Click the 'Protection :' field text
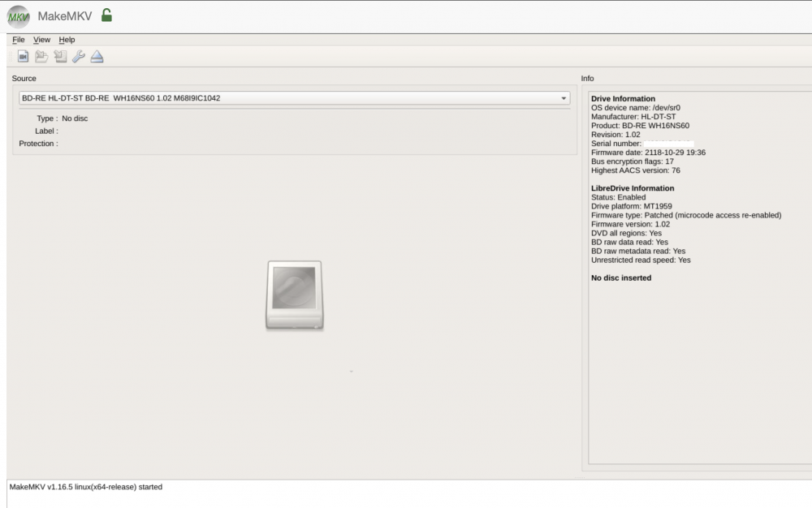Viewport: 812px width, 508px height. pyautogui.click(x=39, y=144)
